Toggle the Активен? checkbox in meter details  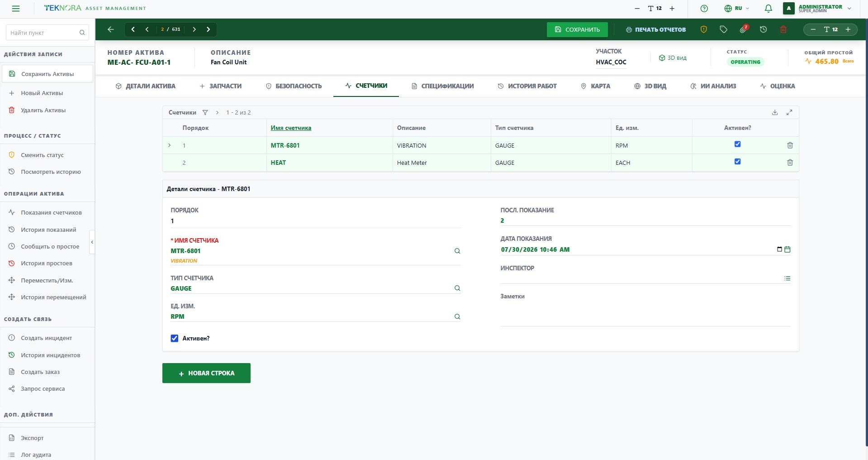[x=175, y=338]
